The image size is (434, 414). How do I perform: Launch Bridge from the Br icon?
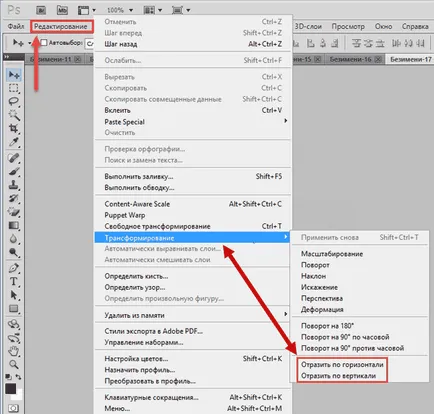pos(41,10)
